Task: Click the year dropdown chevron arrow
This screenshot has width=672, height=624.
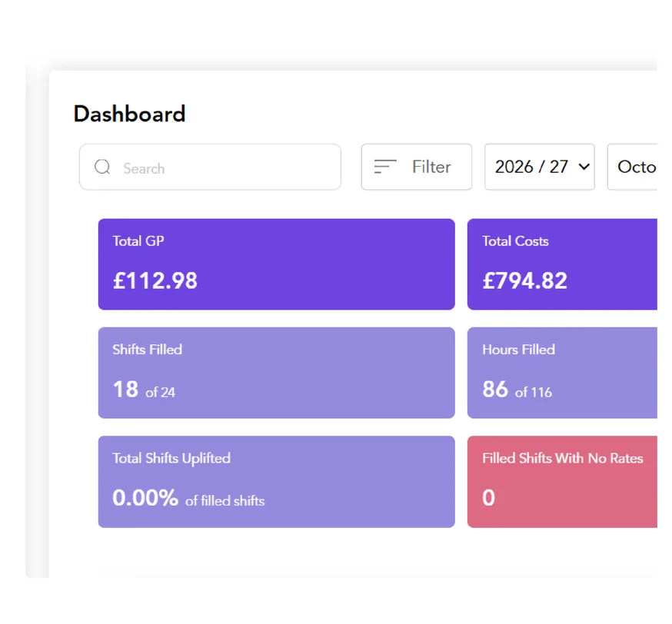Action: (584, 167)
